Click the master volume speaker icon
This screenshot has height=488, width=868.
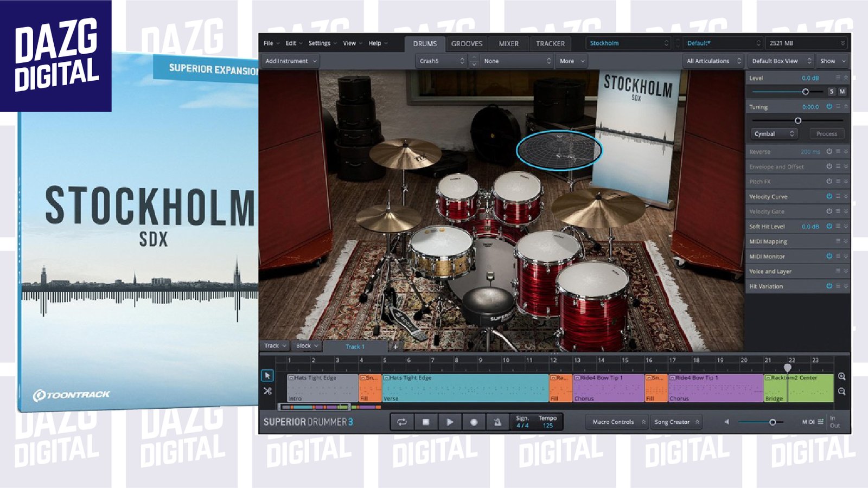727,422
